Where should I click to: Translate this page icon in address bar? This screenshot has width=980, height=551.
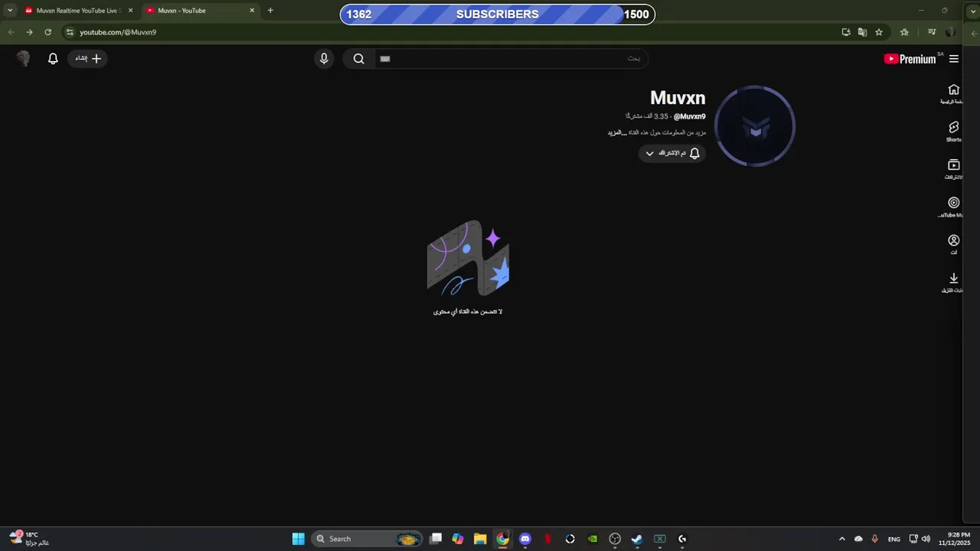click(x=862, y=32)
